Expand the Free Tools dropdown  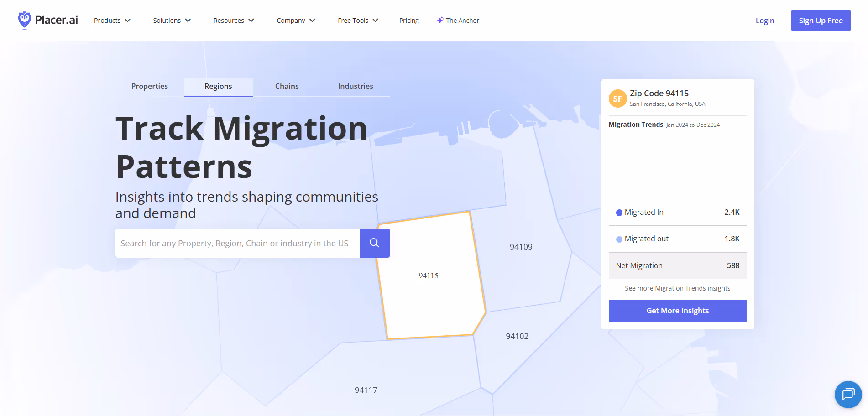click(x=358, y=21)
